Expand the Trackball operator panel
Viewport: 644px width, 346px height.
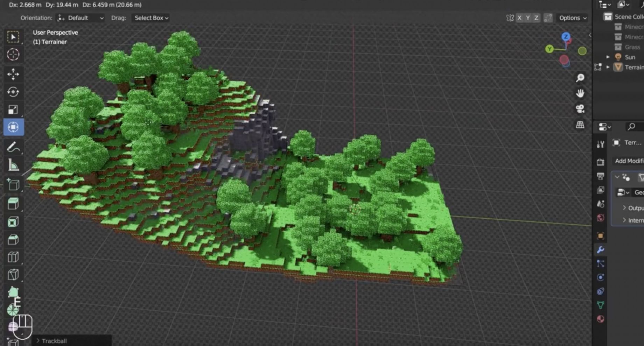pos(38,341)
